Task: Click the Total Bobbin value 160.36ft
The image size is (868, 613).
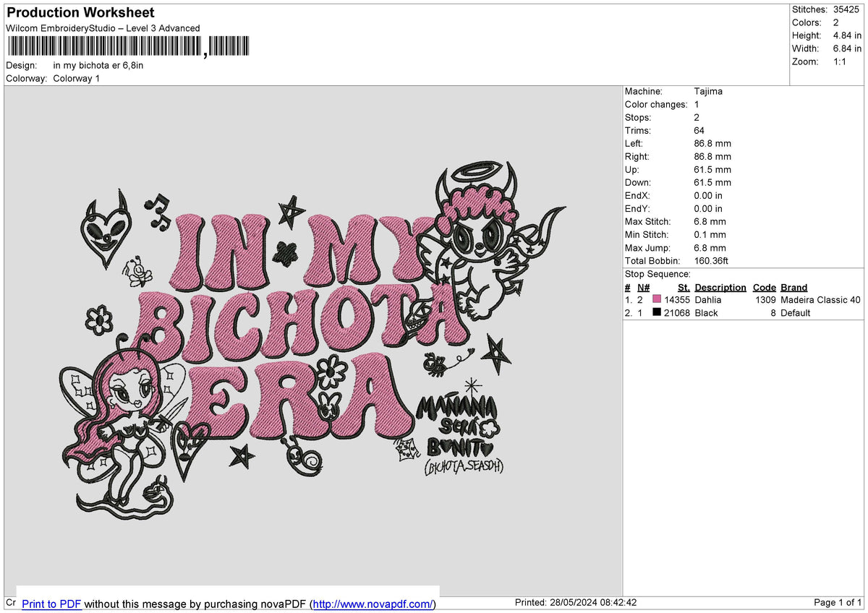Action: click(x=712, y=260)
